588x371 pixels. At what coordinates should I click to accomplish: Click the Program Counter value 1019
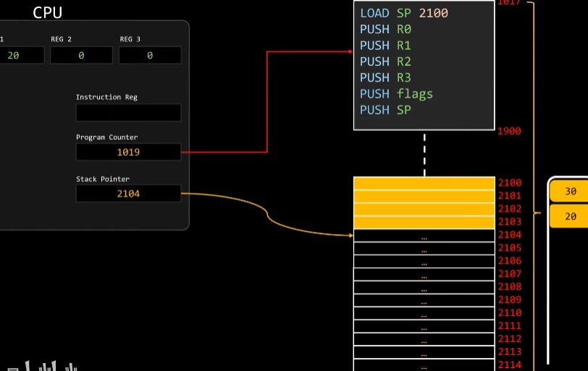[128, 152]
